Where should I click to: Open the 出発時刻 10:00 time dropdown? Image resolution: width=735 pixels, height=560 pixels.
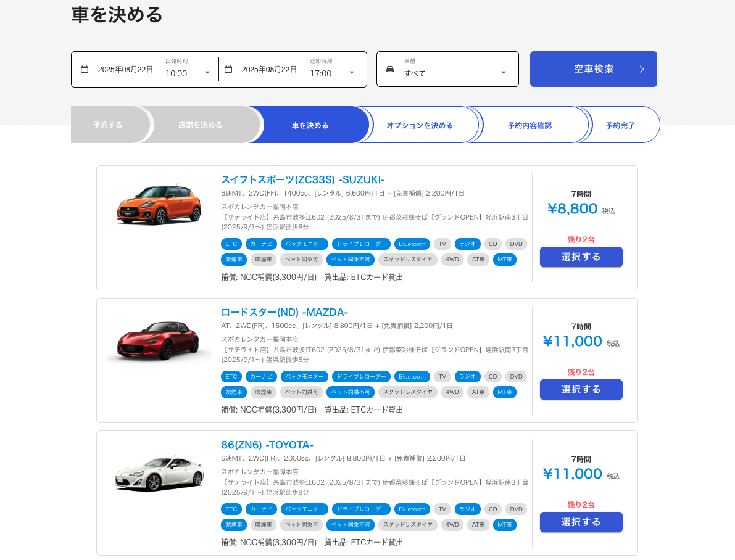coord(188,73)
